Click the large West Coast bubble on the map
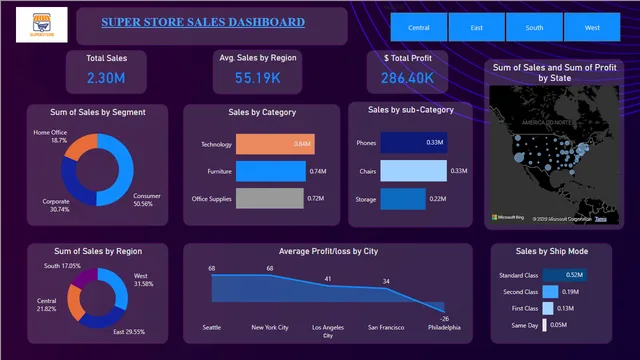 519,157
